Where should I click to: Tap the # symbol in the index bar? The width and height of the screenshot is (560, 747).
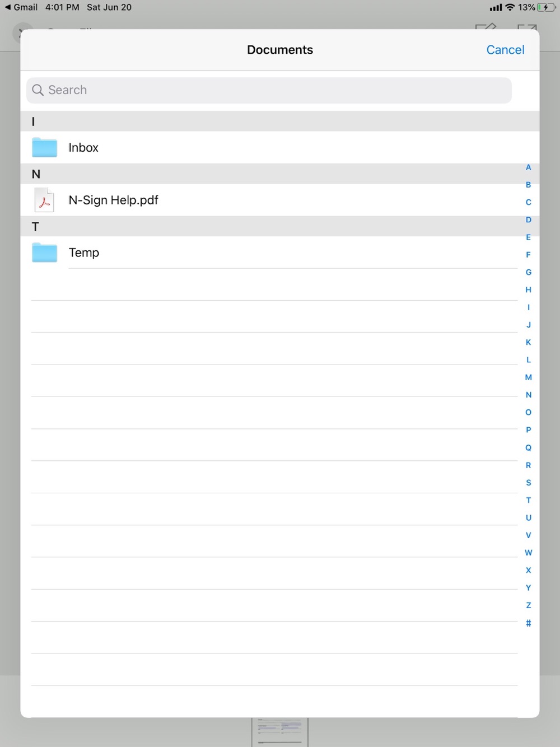528,623
